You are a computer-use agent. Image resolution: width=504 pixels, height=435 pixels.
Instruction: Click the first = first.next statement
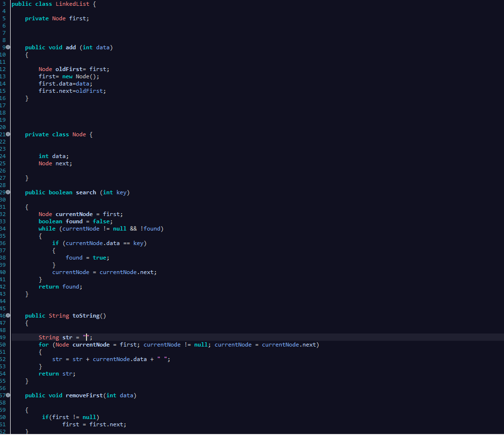point(94,424)
